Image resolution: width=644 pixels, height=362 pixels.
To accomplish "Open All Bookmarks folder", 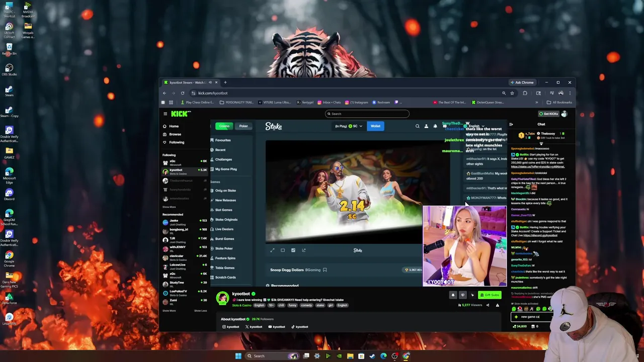I will coord(559,103).
